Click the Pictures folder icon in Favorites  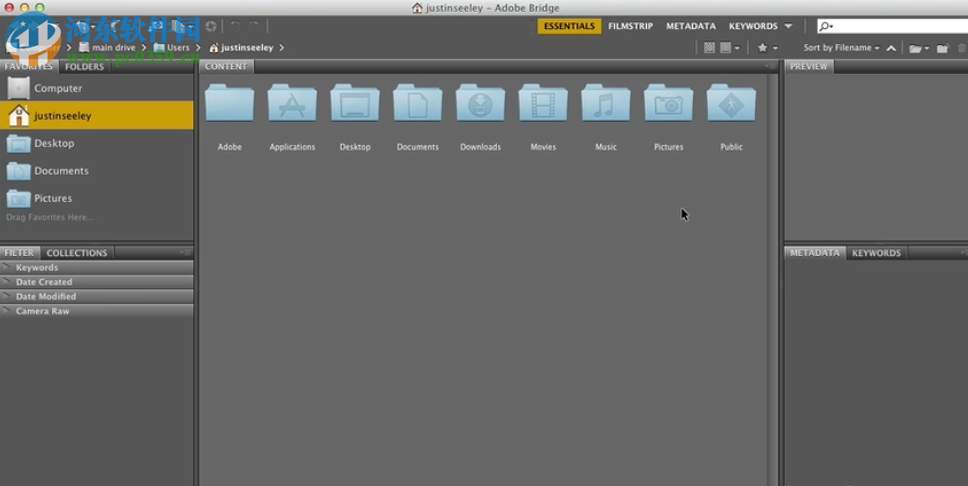tap(19, 198)
